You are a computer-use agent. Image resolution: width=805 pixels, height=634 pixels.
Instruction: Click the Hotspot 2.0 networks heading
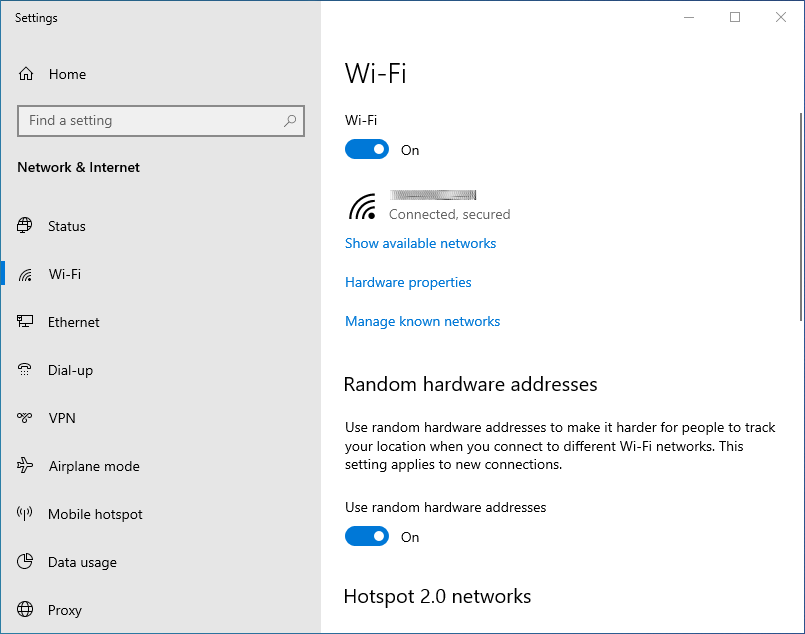pyautogui.click(x=437, y=597)
